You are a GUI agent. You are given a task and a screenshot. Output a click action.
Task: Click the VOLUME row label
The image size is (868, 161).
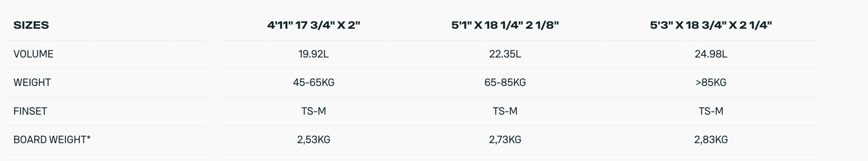pyautogui.click(x=33, y=54)
